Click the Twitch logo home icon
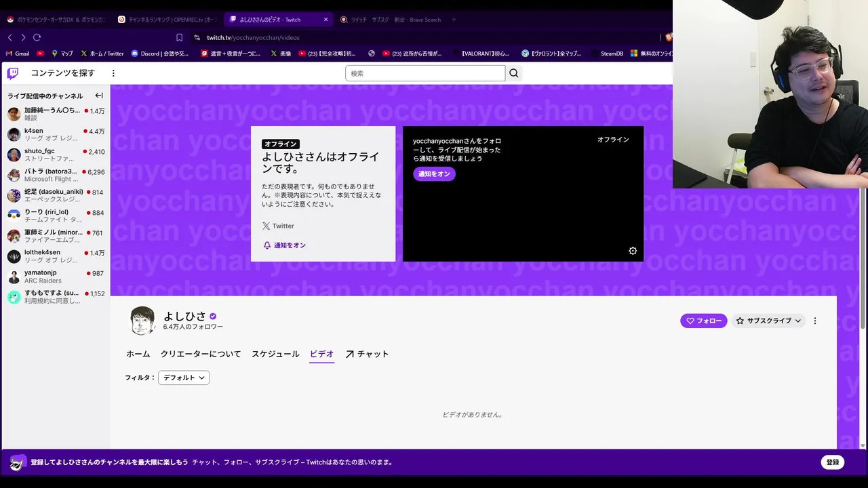This screenshot has width=868, height=488. pos(13,73)
